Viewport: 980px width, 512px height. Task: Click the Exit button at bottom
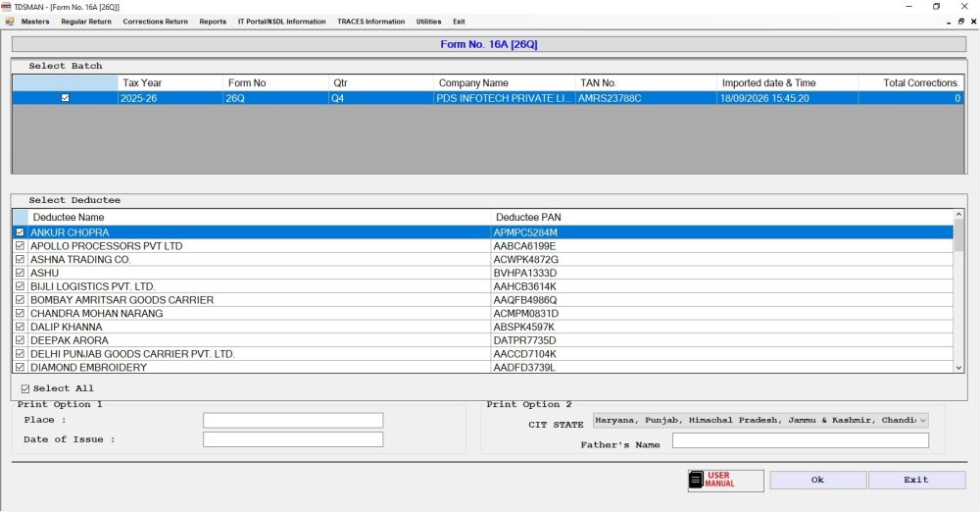pyautogui.click(x=916, y=480)
